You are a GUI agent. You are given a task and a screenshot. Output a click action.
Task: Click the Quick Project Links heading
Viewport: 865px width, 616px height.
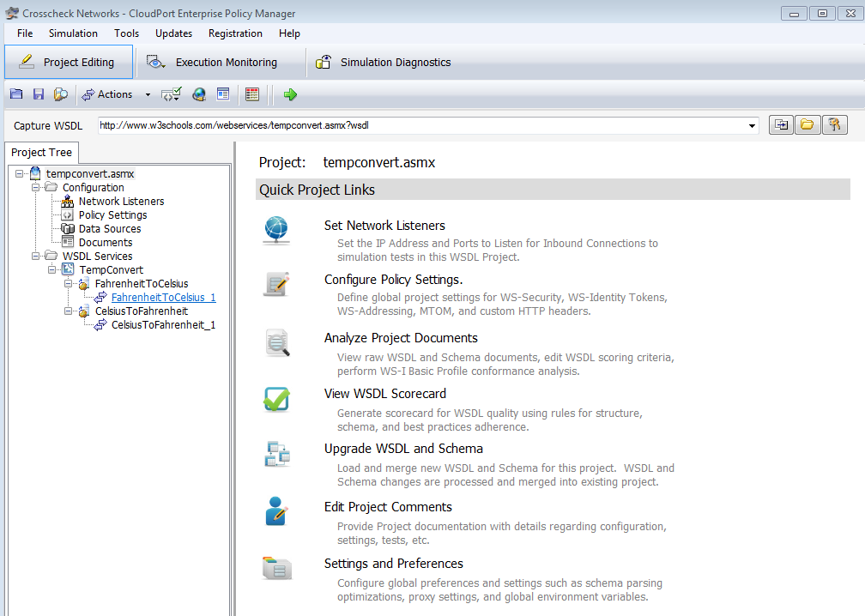coord(317,190)
